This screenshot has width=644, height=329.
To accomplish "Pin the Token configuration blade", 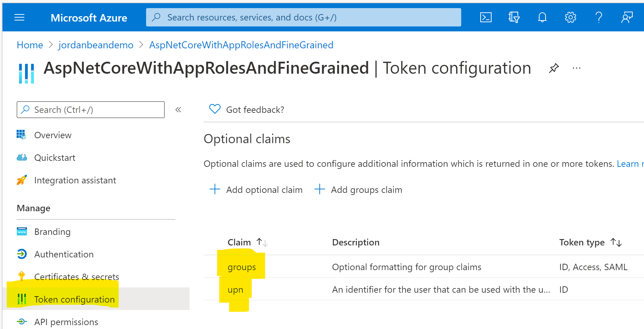I will point(554,68).
